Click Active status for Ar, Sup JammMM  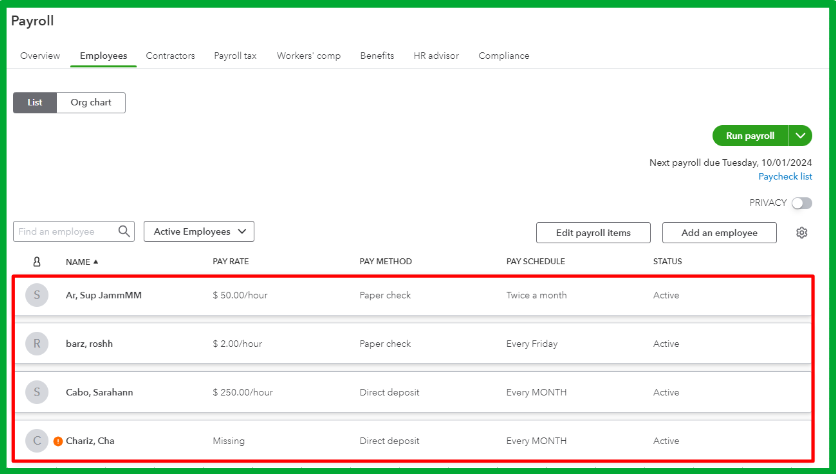666,295
